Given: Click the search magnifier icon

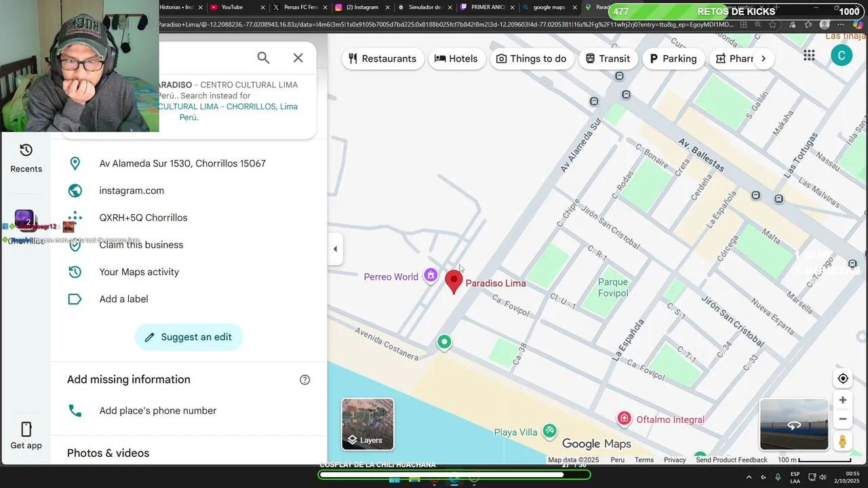Looking at the screenshot, I should [263, 58].
